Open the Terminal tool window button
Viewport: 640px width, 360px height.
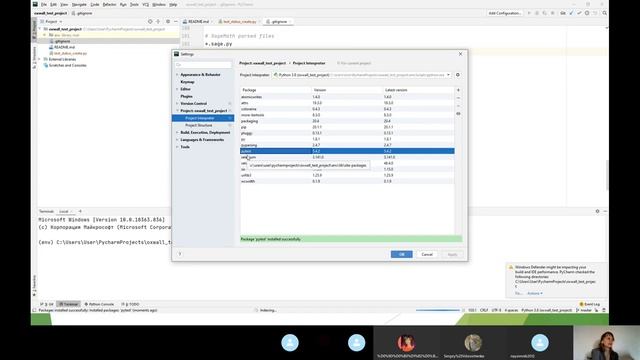(x=68, y=304)
